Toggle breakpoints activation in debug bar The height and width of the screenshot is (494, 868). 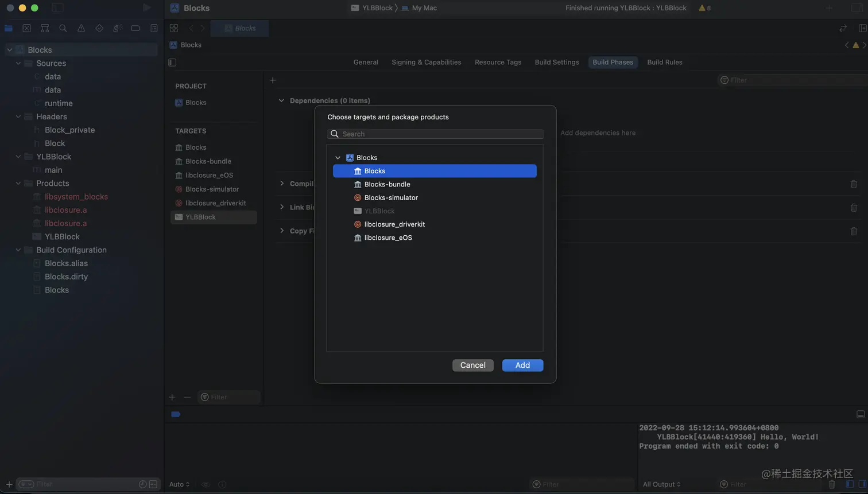click(x=176, y=414)
